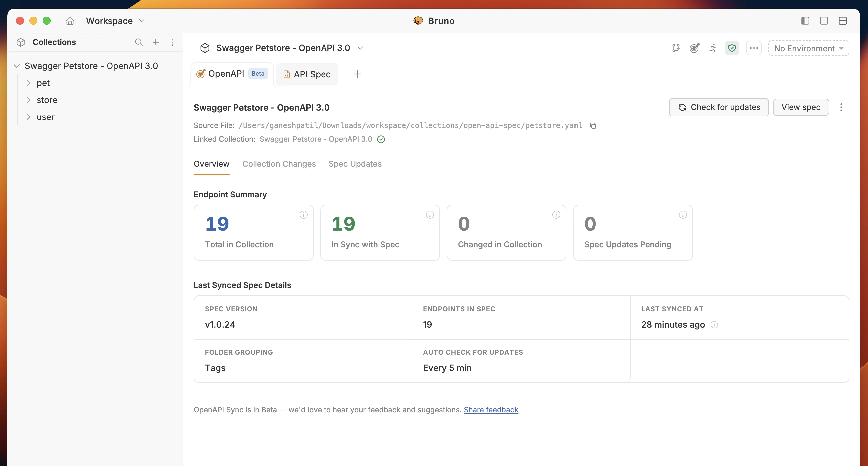Click the green safe-mode shield icon
This screenshot has height=466, width=868.
(x=732, y=48)
